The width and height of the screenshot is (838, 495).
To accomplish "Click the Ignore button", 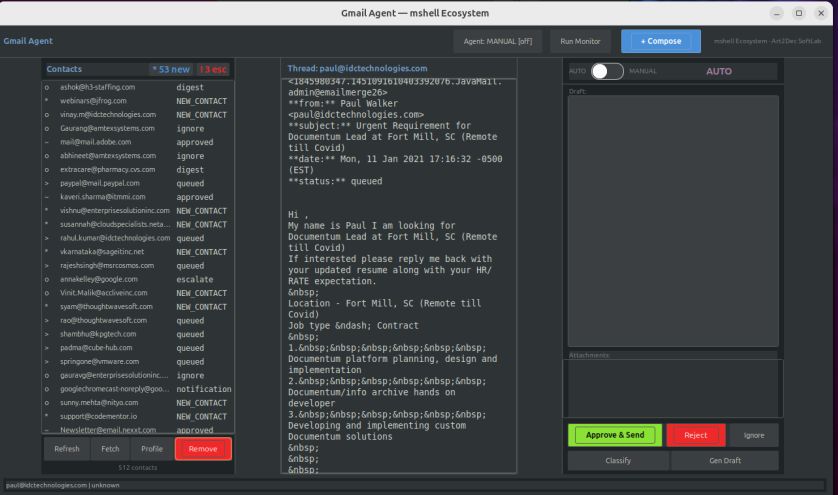I will tap(754, 435).
